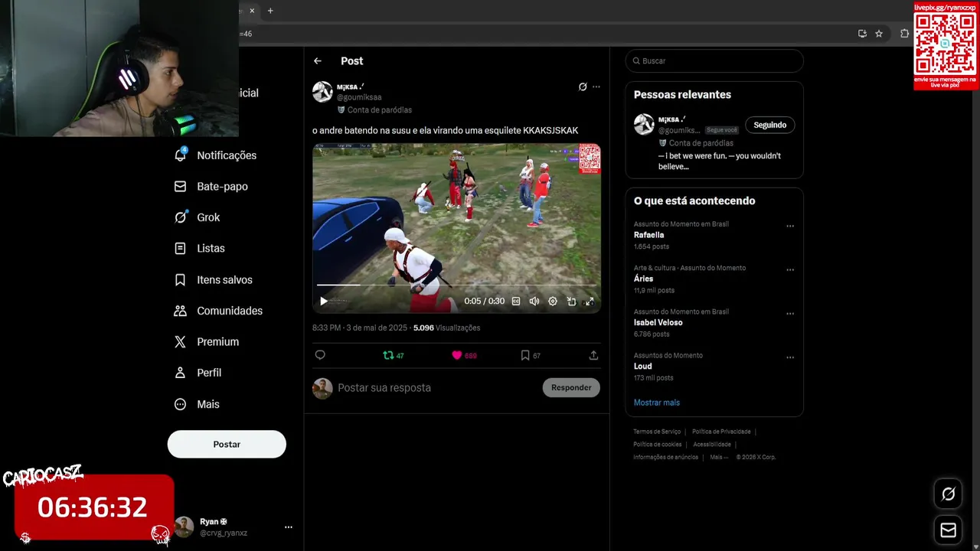Open Comunidades in the sidebar
This screenshot has height=551, width=980.
219,311
